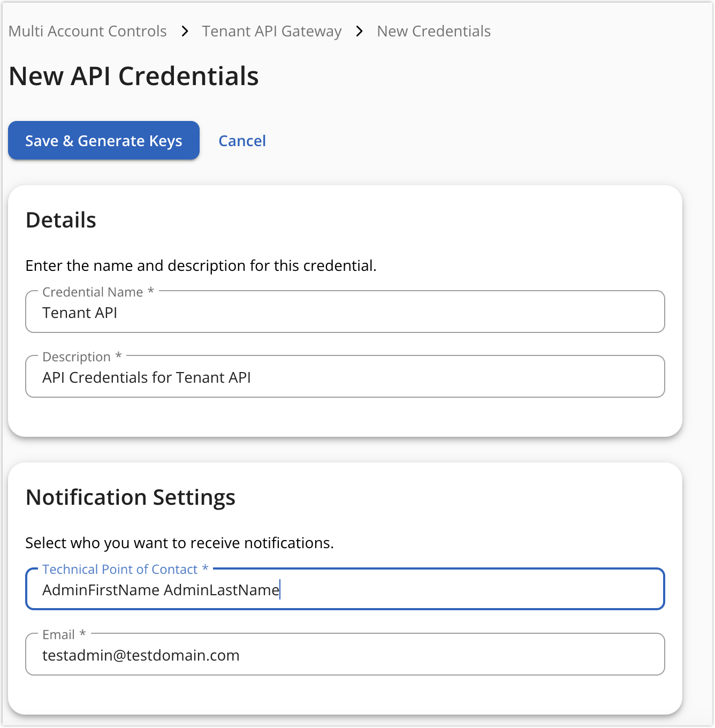The width and height of the screenshot is (715, 728).
Task: Click the 'Credential Name *' floating label
Action: pos(98,292)
